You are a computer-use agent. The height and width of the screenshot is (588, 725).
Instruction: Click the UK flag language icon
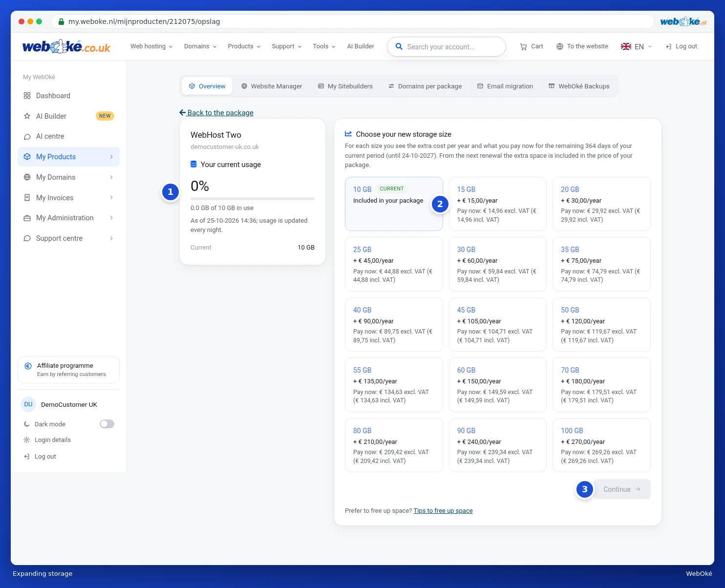coord(626,46)
